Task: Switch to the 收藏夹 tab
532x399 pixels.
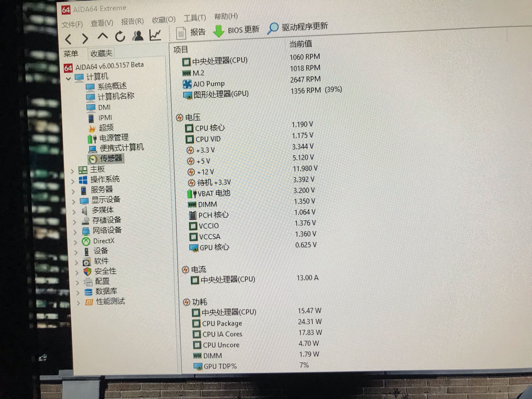Action: click(101, 53)
